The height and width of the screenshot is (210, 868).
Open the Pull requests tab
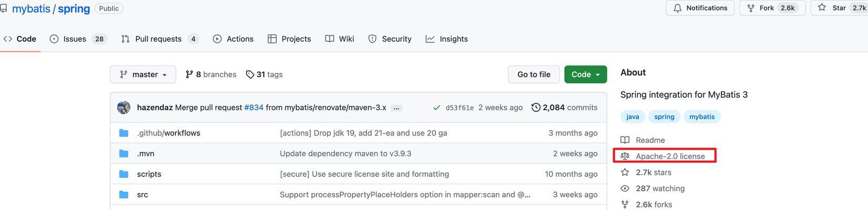coord(160,39)
